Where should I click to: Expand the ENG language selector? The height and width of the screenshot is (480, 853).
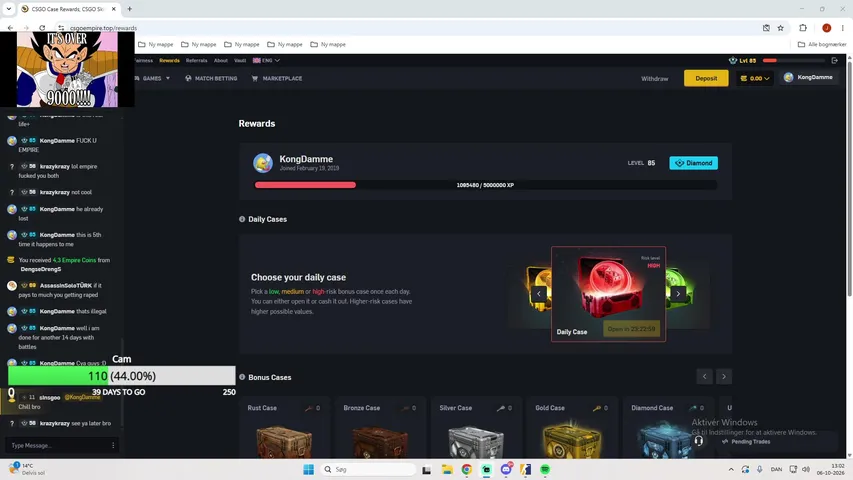pyautogui.click(x=266, y=60)
